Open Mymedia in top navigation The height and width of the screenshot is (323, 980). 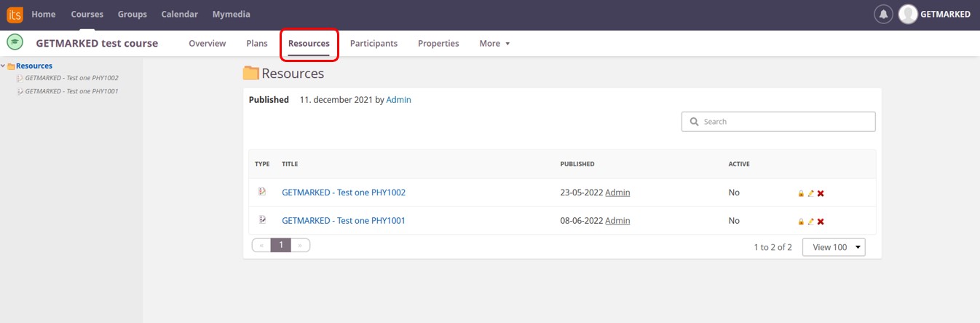tap(232, 14)
